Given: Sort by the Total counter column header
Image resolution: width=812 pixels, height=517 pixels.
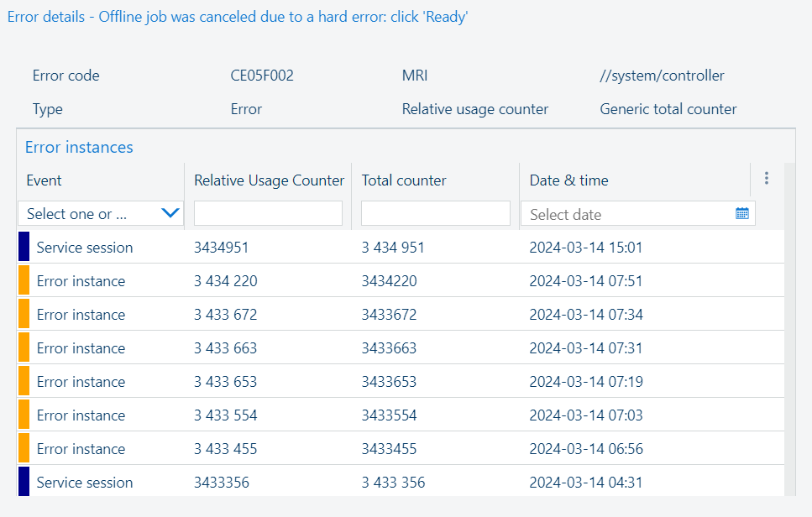Looking at the screenshot, I should (x=404, y=180).
